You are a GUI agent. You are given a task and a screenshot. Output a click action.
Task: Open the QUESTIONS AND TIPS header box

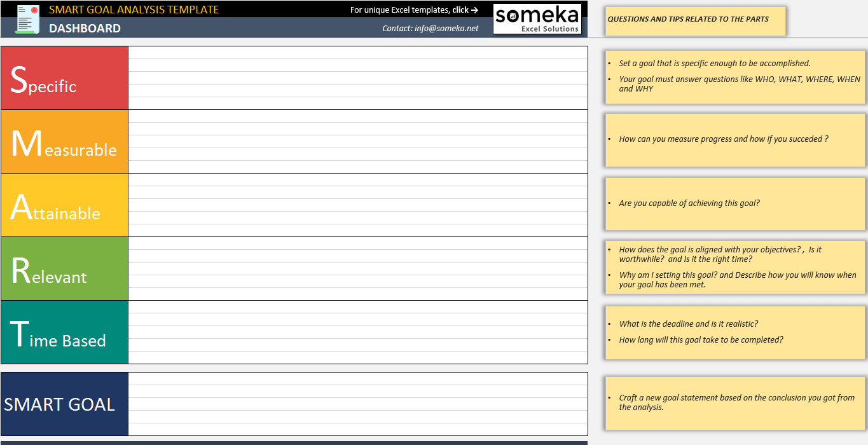(x=695, y=21)
